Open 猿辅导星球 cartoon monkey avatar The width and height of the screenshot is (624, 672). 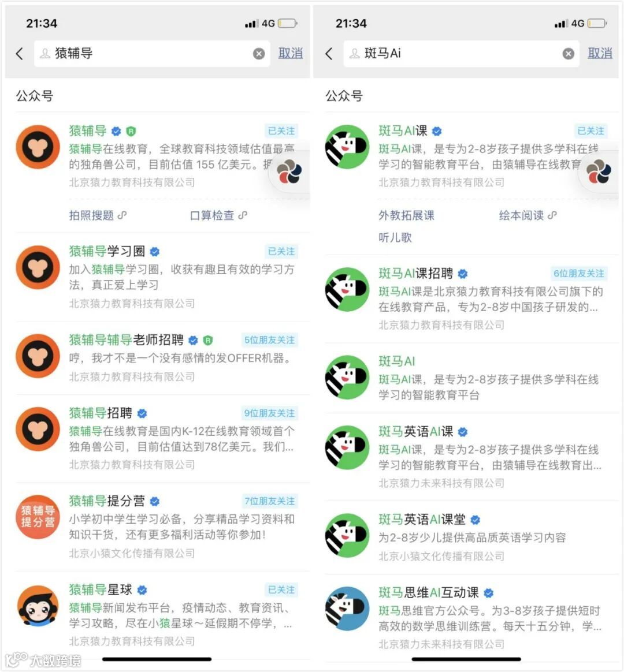pyautogui.click(x=38, y=606)
